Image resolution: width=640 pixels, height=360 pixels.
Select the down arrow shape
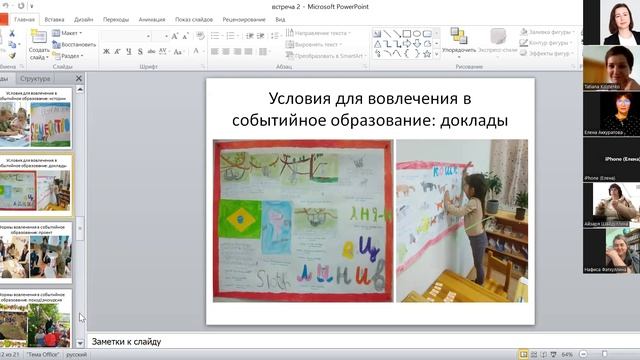click(417, 44)
